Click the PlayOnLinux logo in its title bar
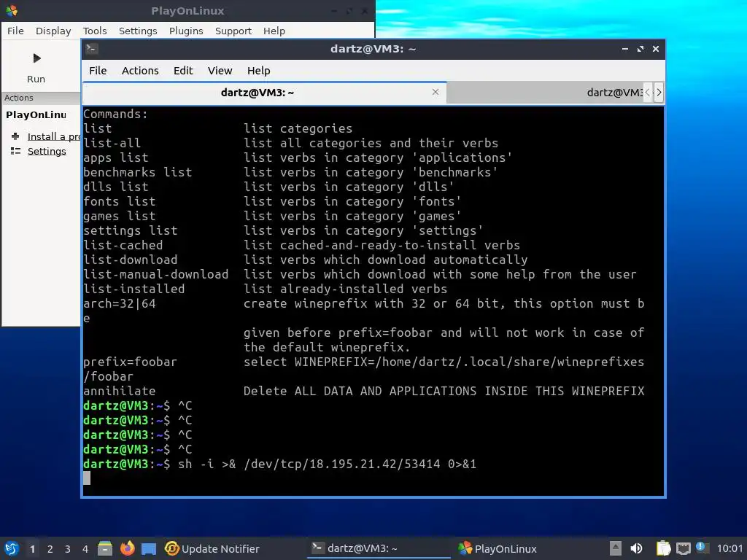The image size is (747, 560). point(12,10)
